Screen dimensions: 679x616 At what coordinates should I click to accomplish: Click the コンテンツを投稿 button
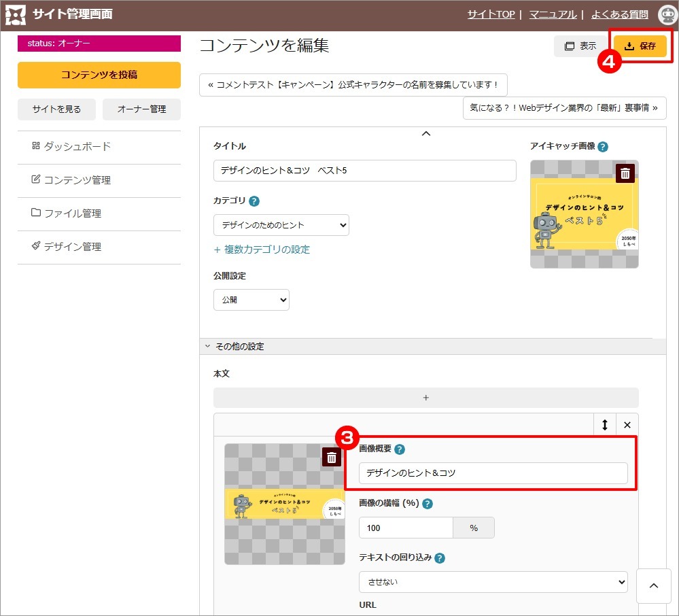[x=99, y=75]
